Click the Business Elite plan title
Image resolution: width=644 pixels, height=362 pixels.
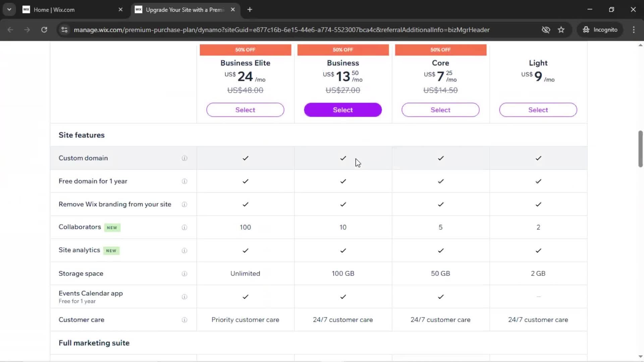pyautogui.click(x=245, y=63)
